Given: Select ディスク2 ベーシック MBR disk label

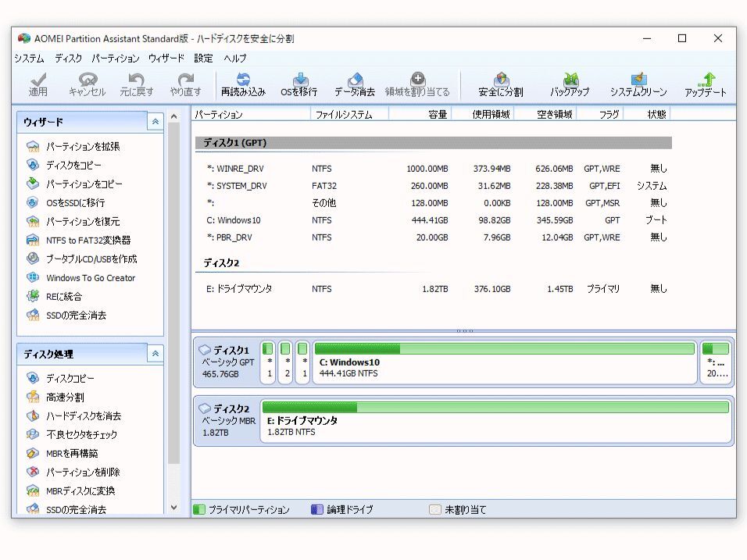Looking at the screenshot, I should tap(227, 420).
